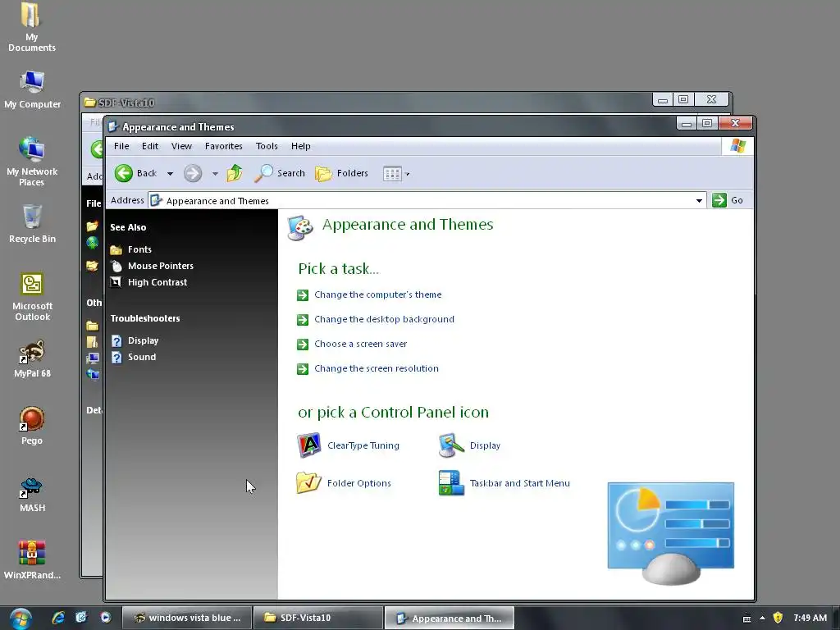Click Change the desktop background
Image resolution: width=840 pixels, height=630 pixels.
coord(384,319)
